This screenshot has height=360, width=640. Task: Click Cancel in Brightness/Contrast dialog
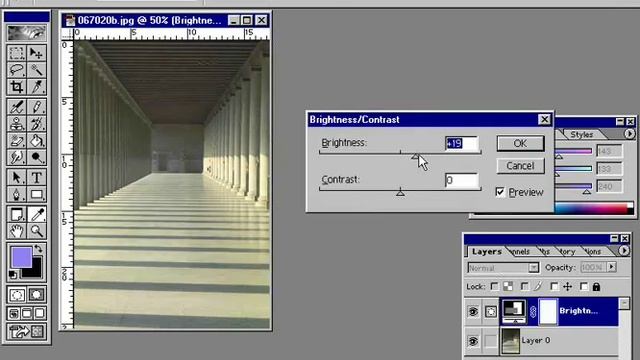click(x=520, y=166)
